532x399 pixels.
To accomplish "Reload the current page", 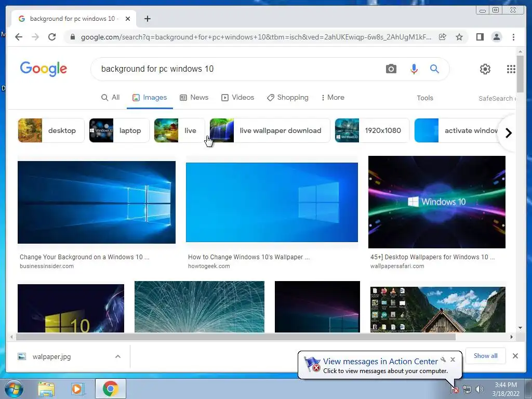I will (52, 37).
